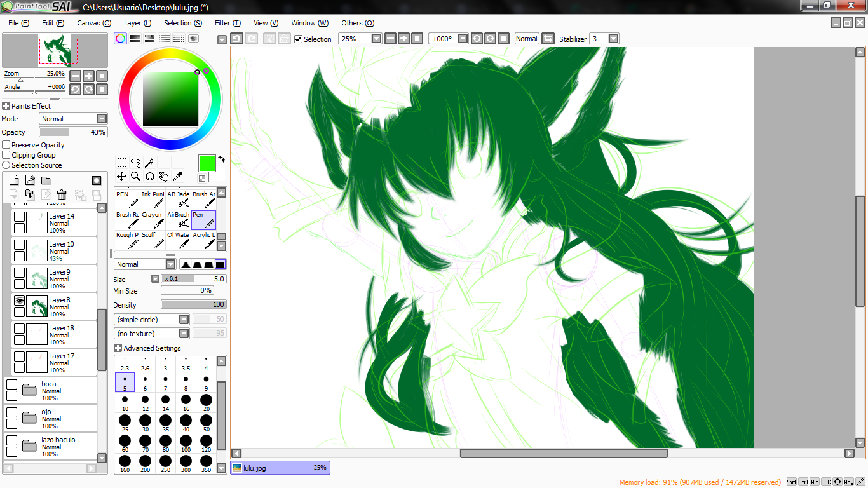Select brush size preset 20
The height and width of the screenshot is (488, 868).
pyautogui.click(x=206, y=403)
